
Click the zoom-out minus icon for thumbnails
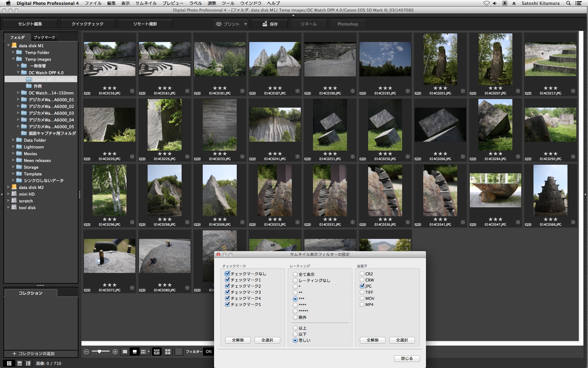coord(86,352)
